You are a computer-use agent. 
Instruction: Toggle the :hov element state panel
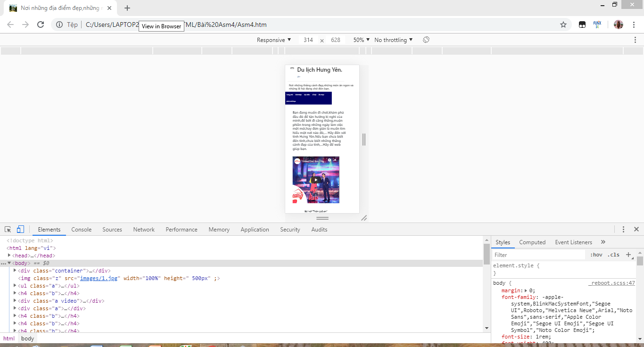click(596, 255)
